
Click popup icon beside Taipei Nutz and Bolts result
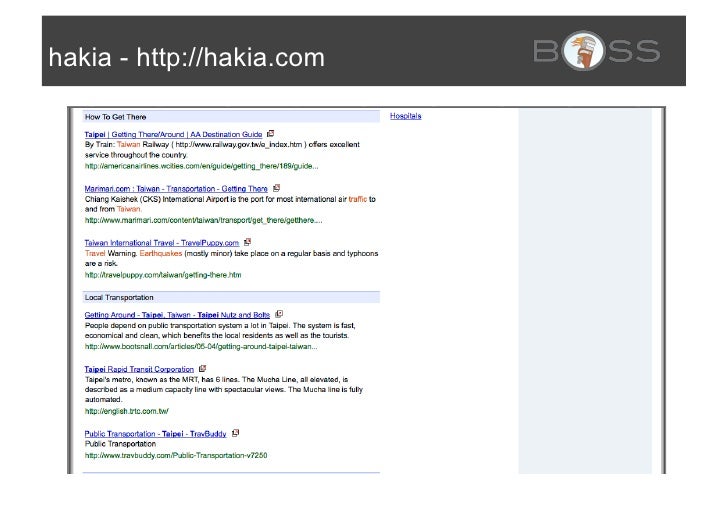[x=279, y=314]
